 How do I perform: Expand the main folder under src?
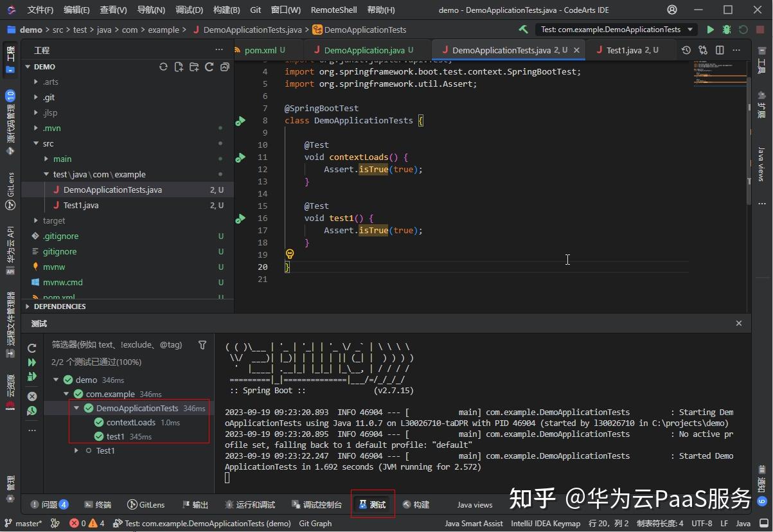pos(46,159)
